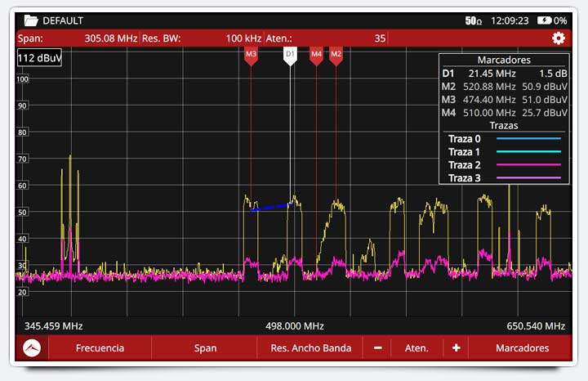Viewport: 588px width, 381px height.
Task: Click the blue delta line between markers
Action: (x=271, y=207)
